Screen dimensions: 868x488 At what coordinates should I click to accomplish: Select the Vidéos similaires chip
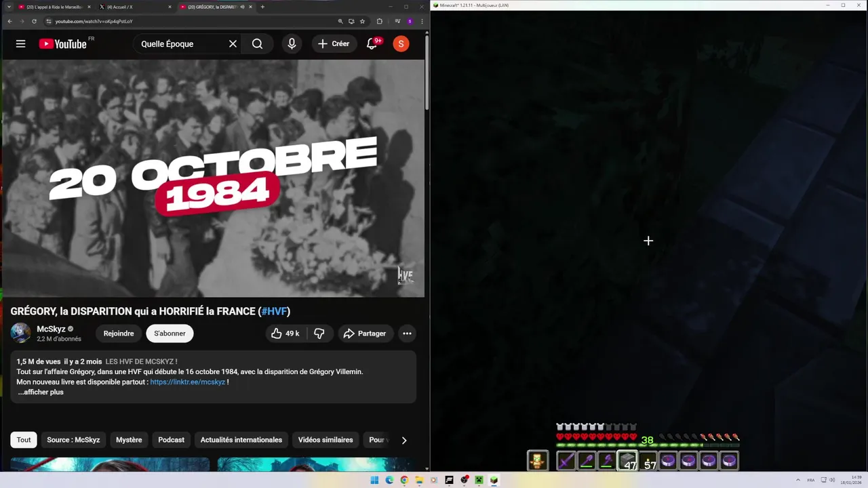coord(325,440)
